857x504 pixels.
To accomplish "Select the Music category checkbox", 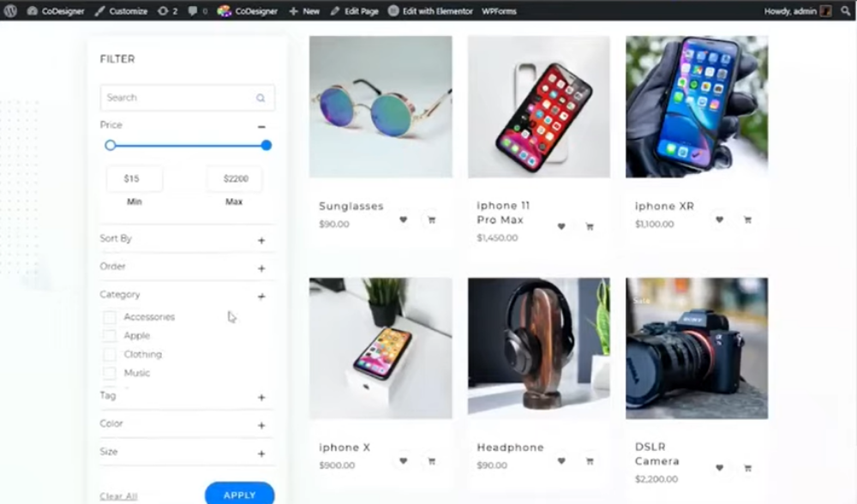I will click(x=110, y=373).
